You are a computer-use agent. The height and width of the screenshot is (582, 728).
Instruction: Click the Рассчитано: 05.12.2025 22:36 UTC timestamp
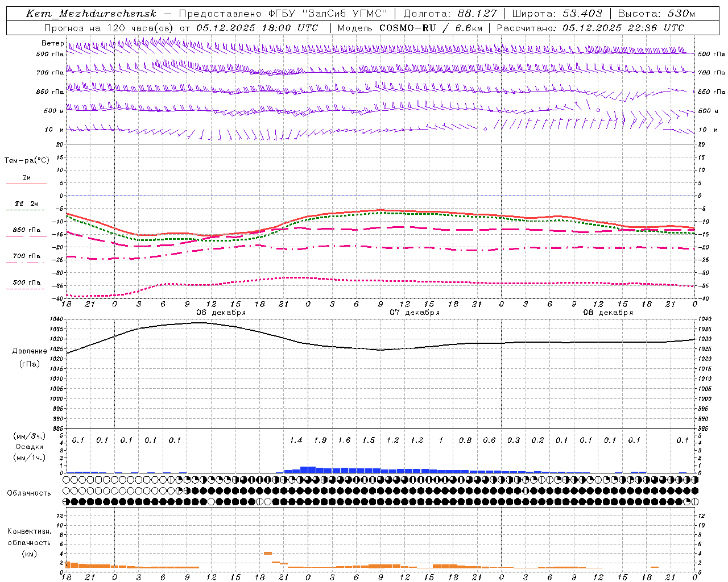[x=590, y=28]
